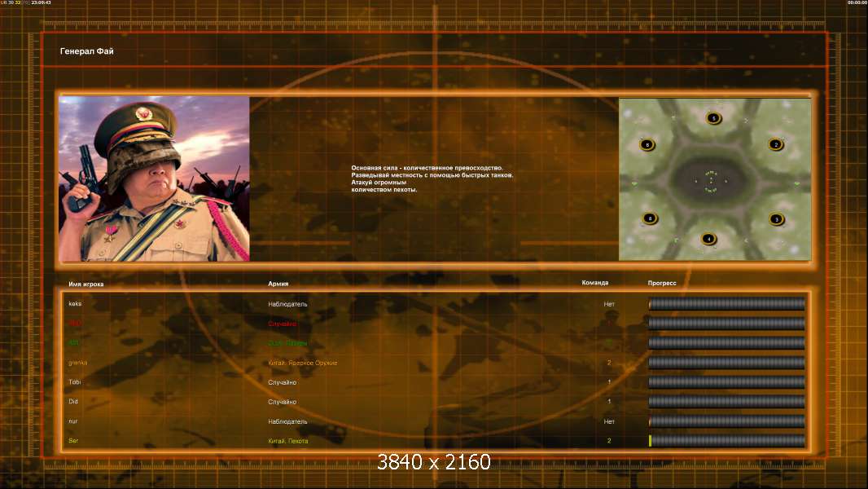Click 'Китай. Пехота' army for Ser

pyautogui.click(x=288, y=441)
